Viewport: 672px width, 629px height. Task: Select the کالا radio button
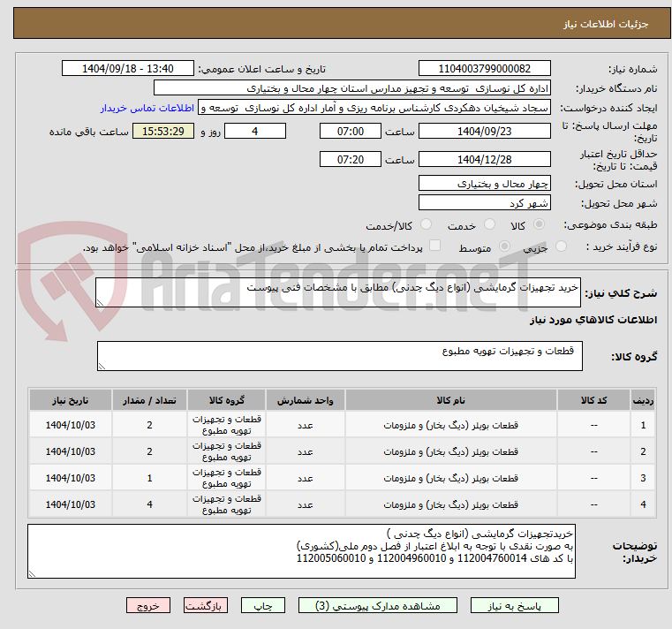tap(540, 224)
